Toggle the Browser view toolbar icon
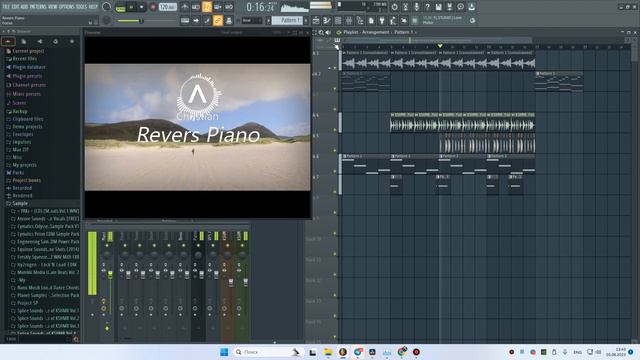 (360, 20)
